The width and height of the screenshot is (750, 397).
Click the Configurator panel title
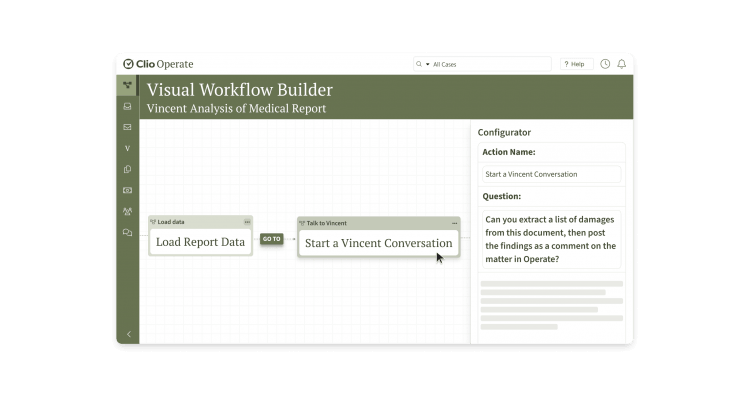tap(504, 132)
